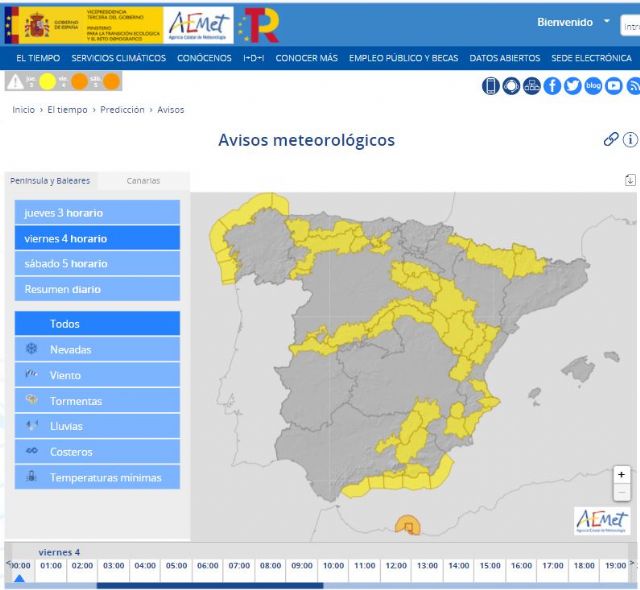
Task: Open the AEMET YouTube channel
Action: click(613, 86)
